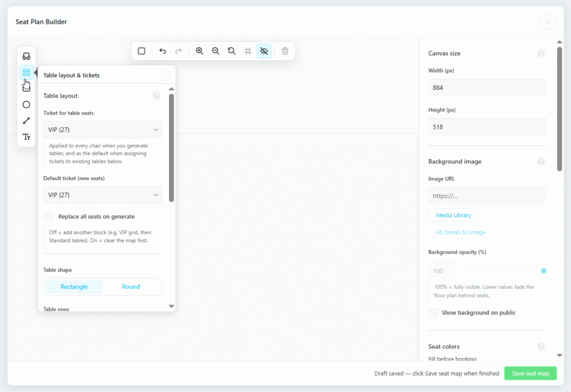Click the 'Draft saved' status text
The height and width of the screenshot is (392, 571).
pos(437,374)
